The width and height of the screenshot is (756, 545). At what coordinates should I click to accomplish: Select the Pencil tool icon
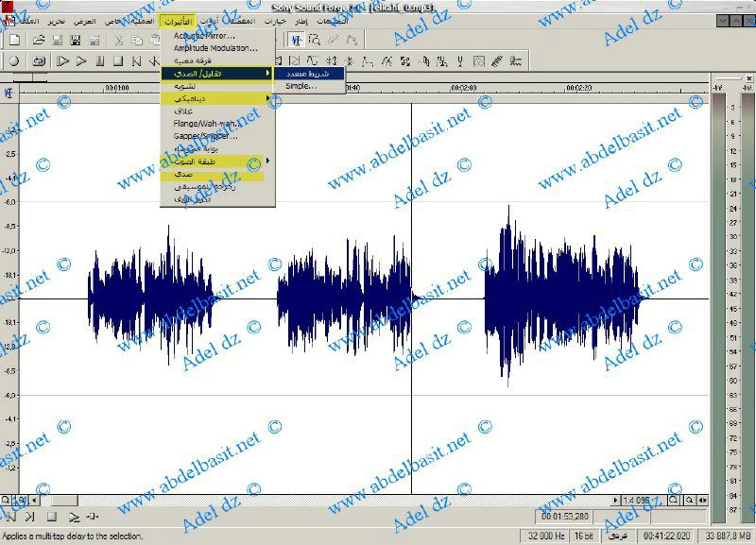pos(333,40)
